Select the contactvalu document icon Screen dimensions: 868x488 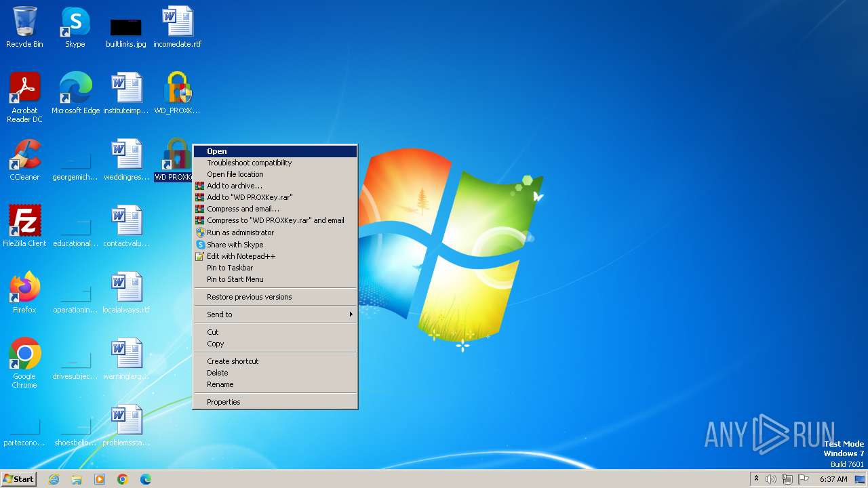click(x=126, y=226)
